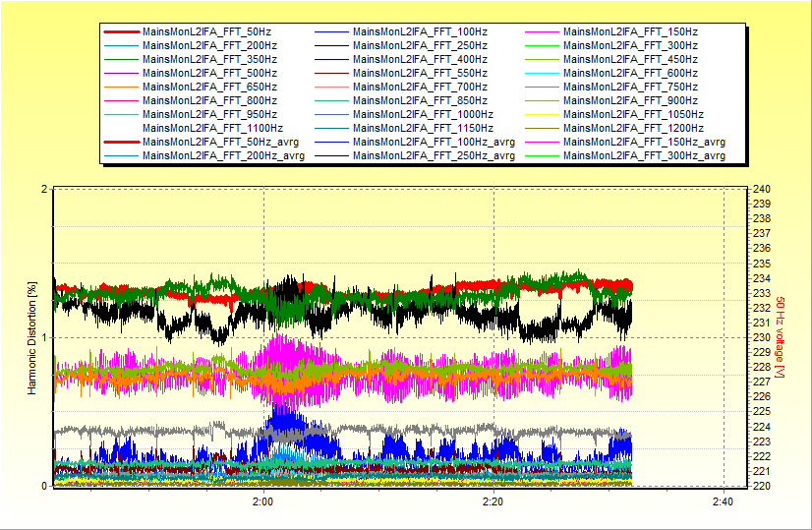Click legend label MainsMonL2IFA_FFT_600Hz
The width and height of the screenshot is (812, 530).
click(630, 73)
